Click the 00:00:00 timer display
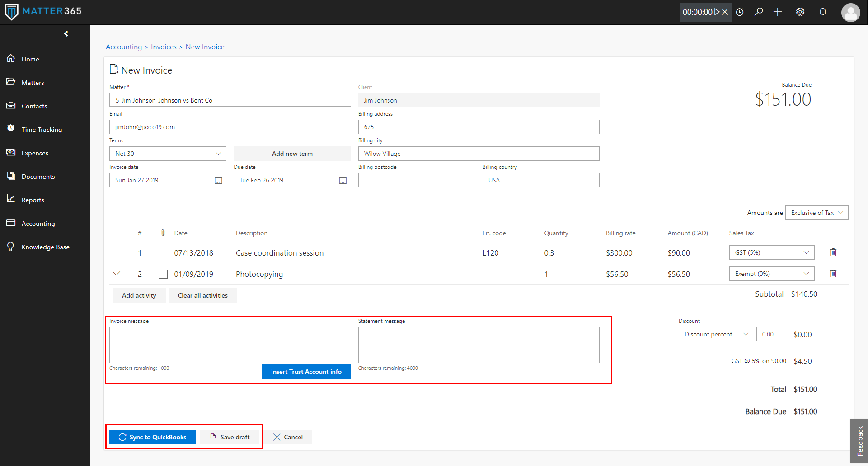Viewport: 868px width, 466px height. (x=697, y=12)
